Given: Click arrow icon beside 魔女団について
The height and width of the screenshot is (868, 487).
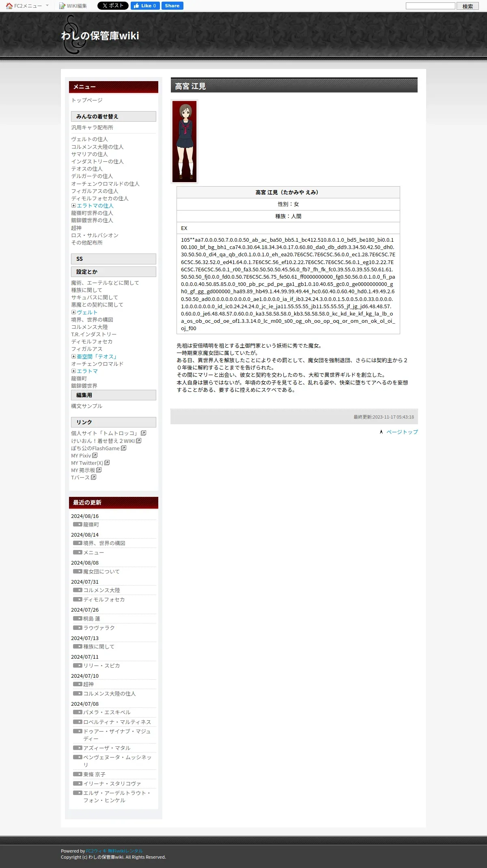Looking at the screenshot, I should pyautogui.click(x=78, y=572).
